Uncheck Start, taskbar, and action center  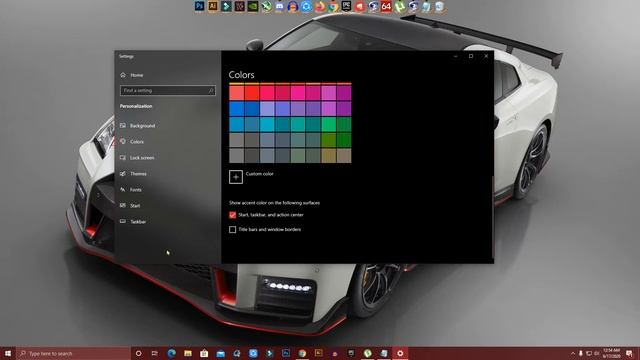coord(232,215)
